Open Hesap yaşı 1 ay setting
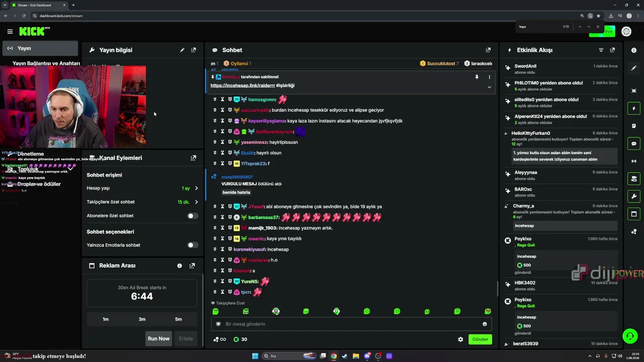The width and height of the screenshot is (644, 362). click(x=142, y=189)
